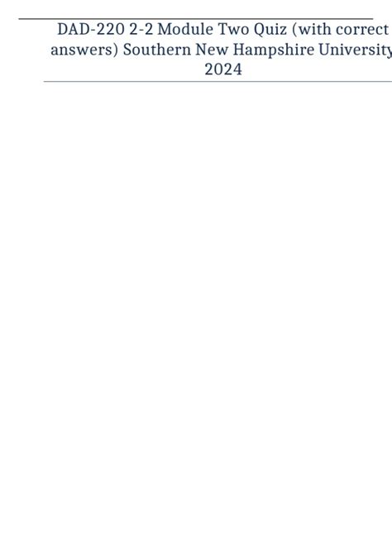Image resolution: width=392 pixels, height=555 pixels.
Task: Click the horizontal line beneath 2024
Action: coord(218,81)
